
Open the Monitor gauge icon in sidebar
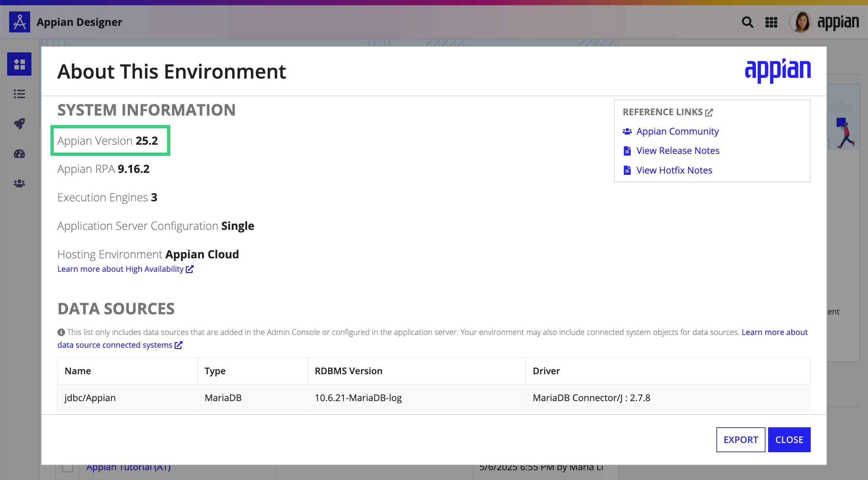point(19,154)
